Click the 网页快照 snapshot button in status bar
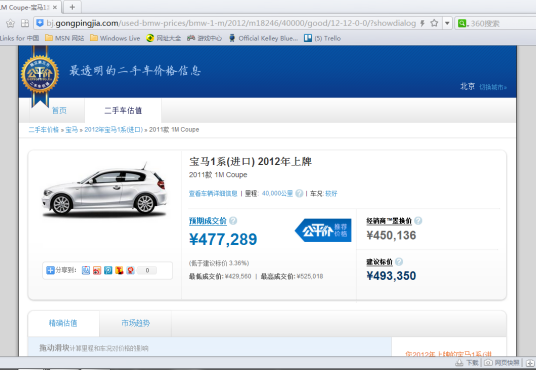 coord(502,362)
